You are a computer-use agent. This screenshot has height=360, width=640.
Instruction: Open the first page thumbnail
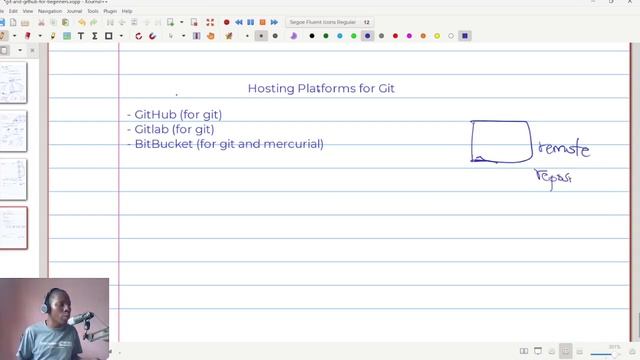point(13,82)
